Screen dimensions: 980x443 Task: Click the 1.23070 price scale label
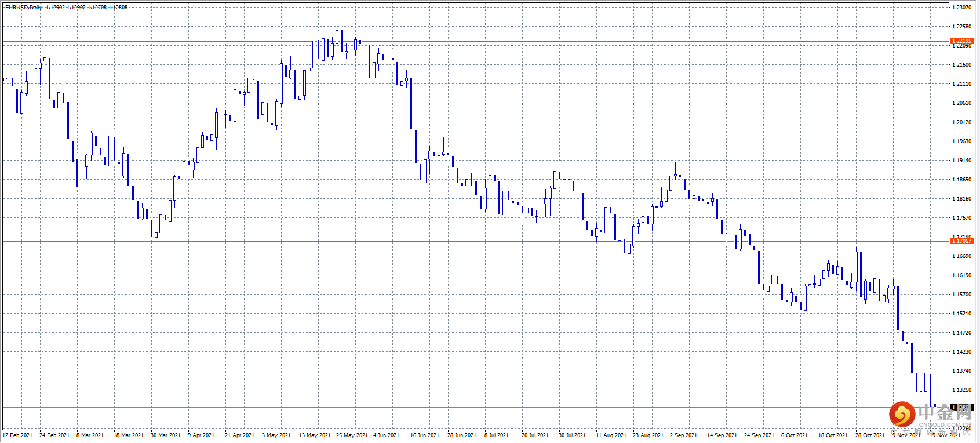(962, 8)
